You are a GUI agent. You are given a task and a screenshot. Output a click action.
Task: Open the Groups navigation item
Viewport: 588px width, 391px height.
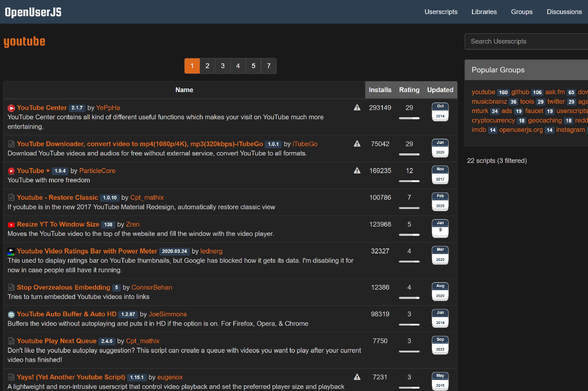coord(522,12)
